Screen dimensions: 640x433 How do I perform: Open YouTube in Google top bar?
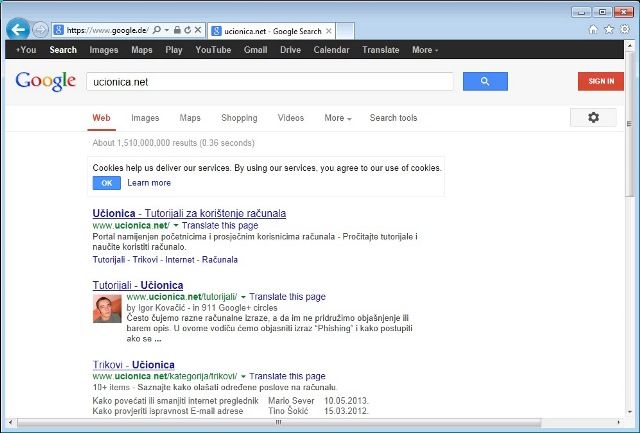pyautogui.click(x=213, y=50)
